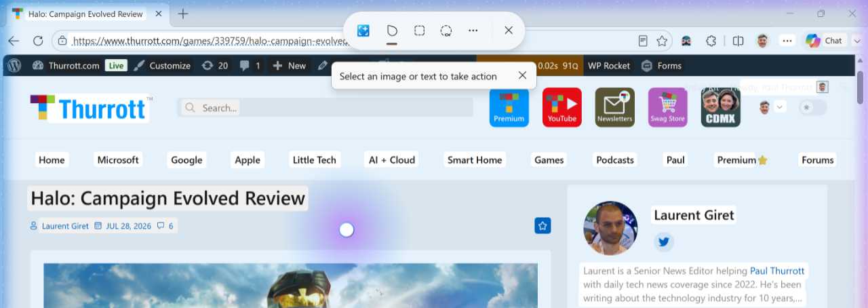Dismiss the 'Select an image or text' tooltip
This screenshot has width=868, height=308.
pyautogui.click(x=522, y=75)
